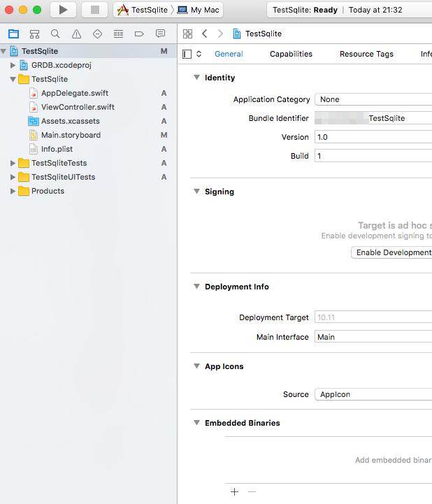The image size is (432, 504).
Task: Collapse the Embedded Binaries section
Action: pyautogui.click(x=196, y=423)
